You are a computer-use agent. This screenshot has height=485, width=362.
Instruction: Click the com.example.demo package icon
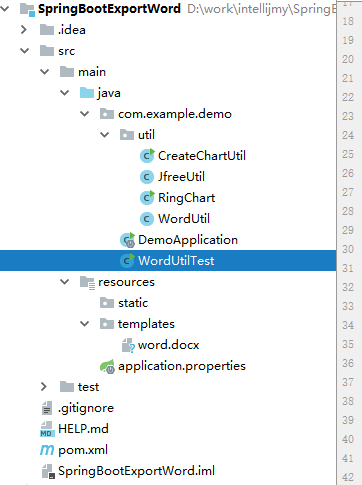tap(107, 114)
